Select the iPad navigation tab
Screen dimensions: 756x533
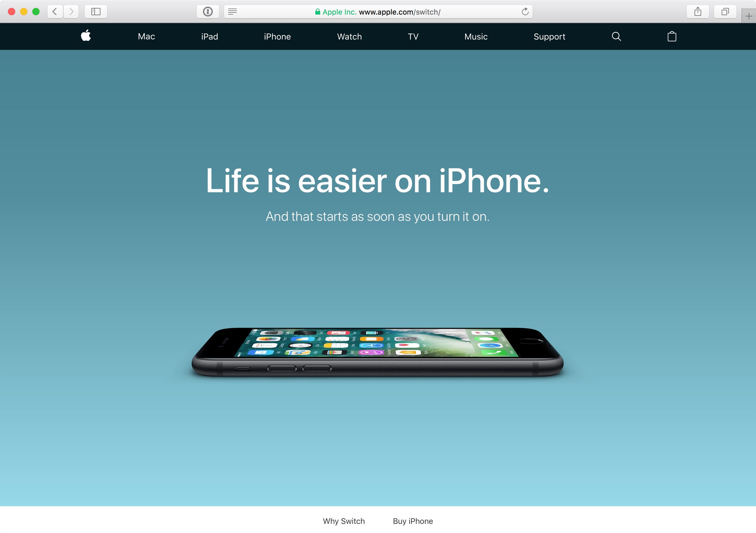[x=208, y=36]
